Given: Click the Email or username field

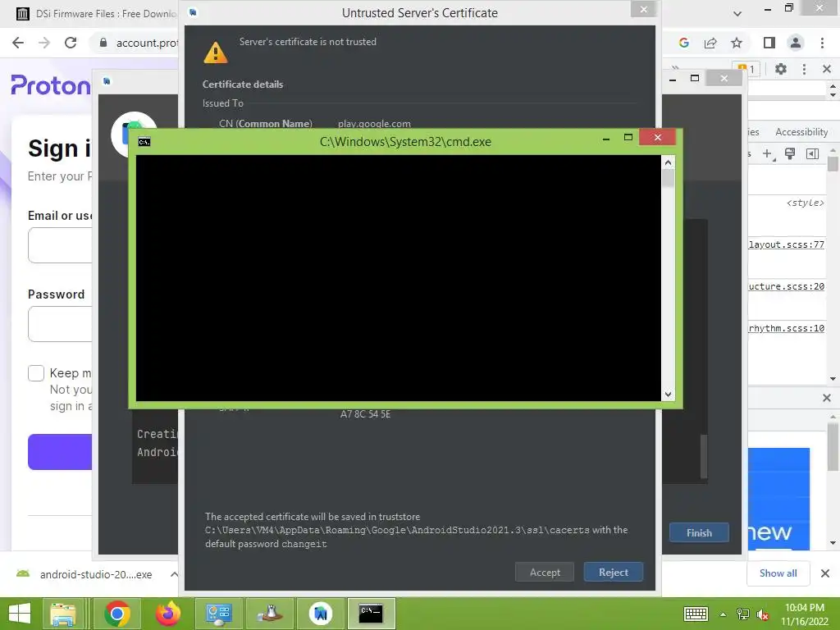Looking at the screenshot, I should (x=60, y=244).
